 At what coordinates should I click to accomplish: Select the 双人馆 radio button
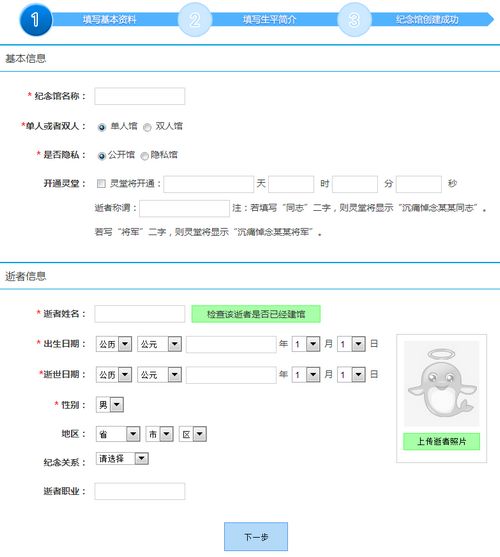click(147, 127)
